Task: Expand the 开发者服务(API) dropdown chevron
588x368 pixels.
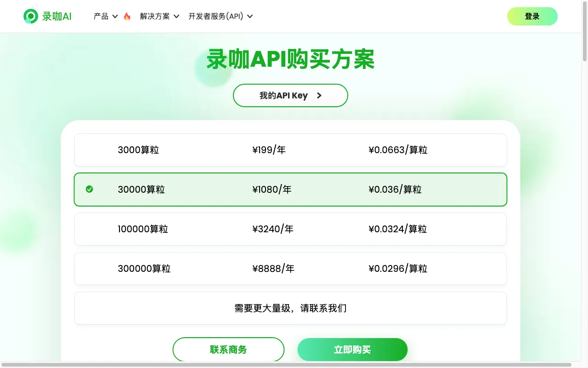Action: (x=250, y=17)
